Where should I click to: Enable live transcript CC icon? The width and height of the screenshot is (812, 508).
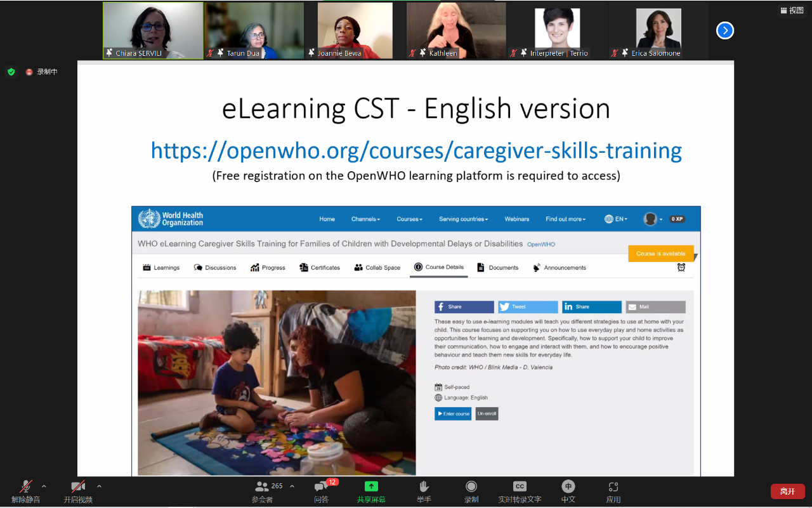pyautogui.click(x=520, y=486)
